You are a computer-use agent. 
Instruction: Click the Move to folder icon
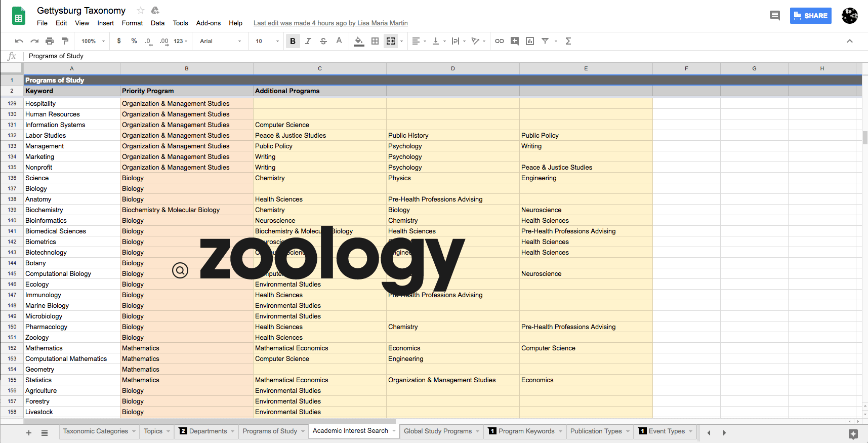155,11
